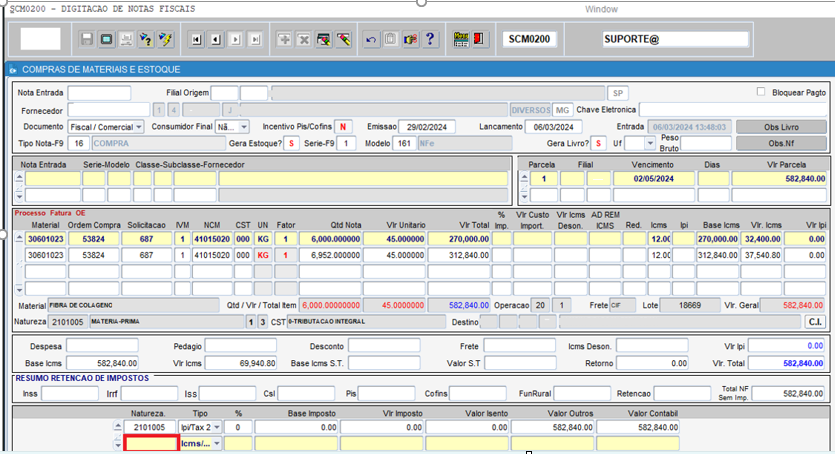Toggle the Bloquear Pagto checkbox
Viewport: 835px width, 454px height.
(x=761, y=92)
